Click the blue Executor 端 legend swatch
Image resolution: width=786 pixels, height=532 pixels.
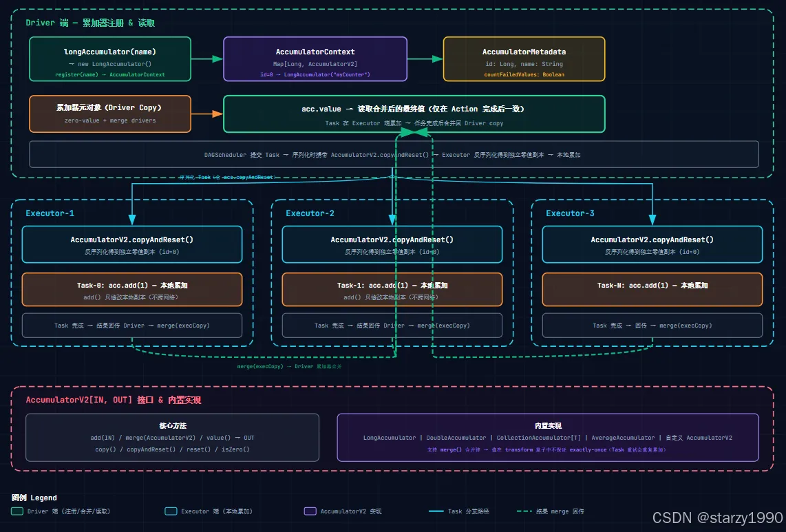coord(171,511)
